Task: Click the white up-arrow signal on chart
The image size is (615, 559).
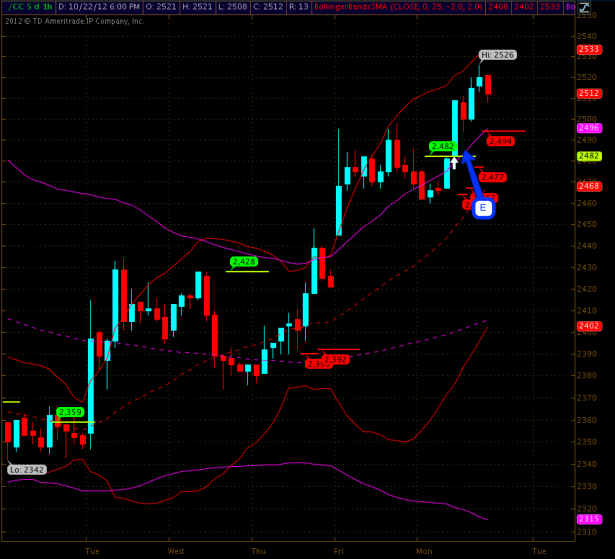Action: tap(454, 160)
